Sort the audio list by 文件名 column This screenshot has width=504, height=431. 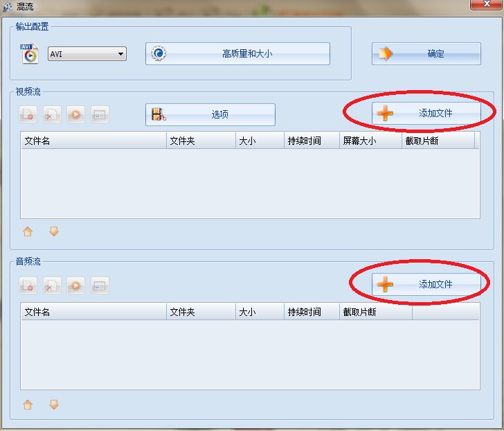click(93, 312)
